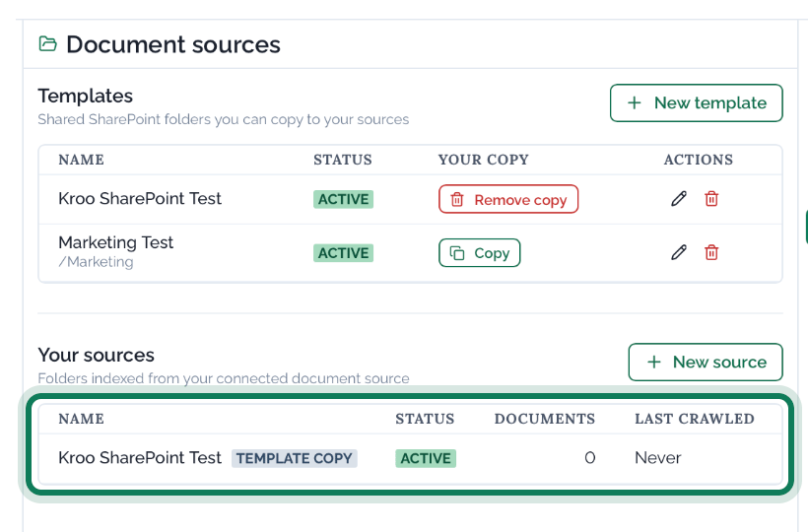Image resolution: width=808 pixels, height=532 pixels.
Task: Click the Templates section heading
Action: tap(86, 97)
